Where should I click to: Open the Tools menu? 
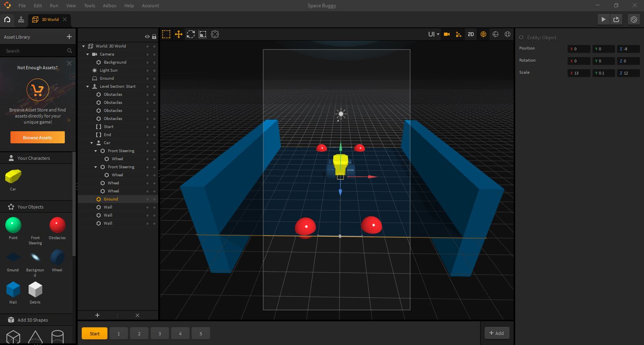tap(89, 6)
